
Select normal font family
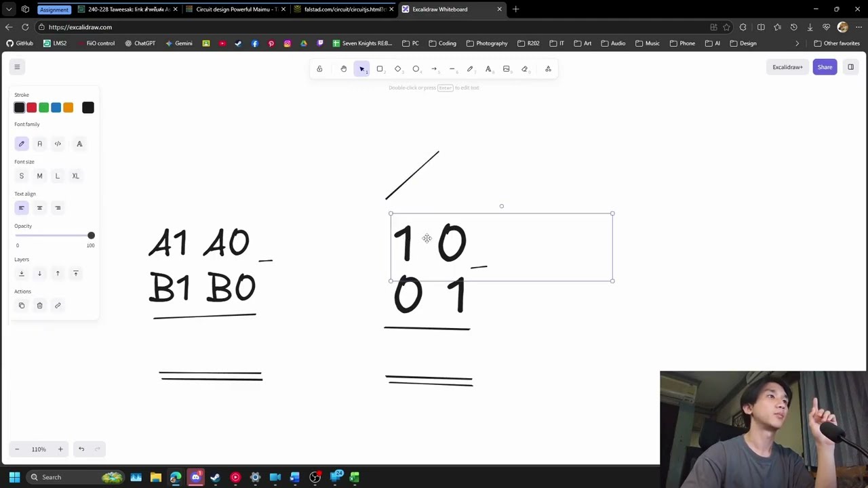coord(39,144)
